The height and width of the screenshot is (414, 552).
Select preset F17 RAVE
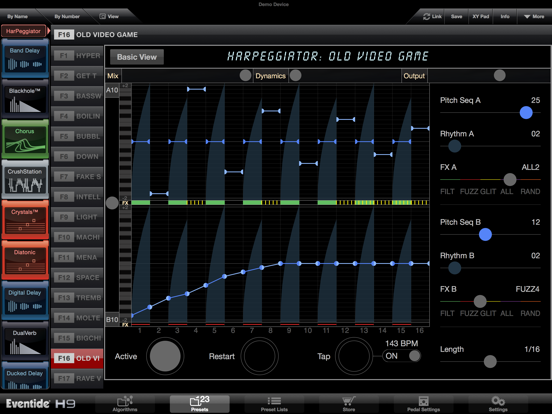pos(77,378)
